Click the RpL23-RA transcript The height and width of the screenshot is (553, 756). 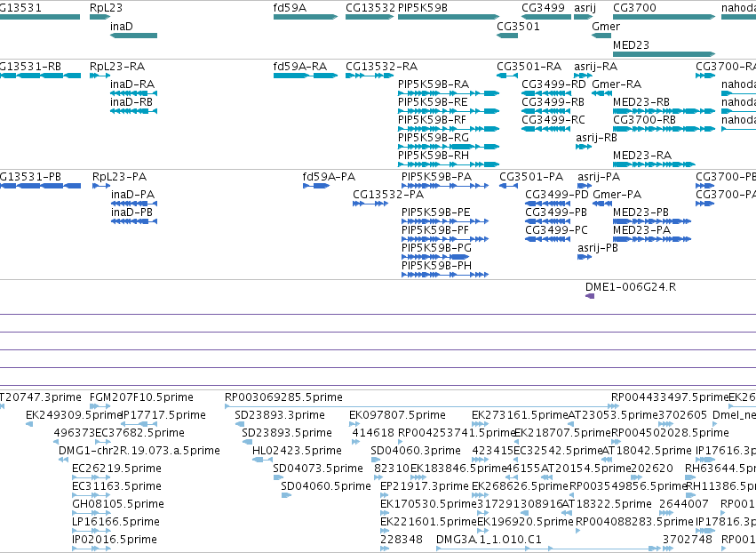(99, 76)
